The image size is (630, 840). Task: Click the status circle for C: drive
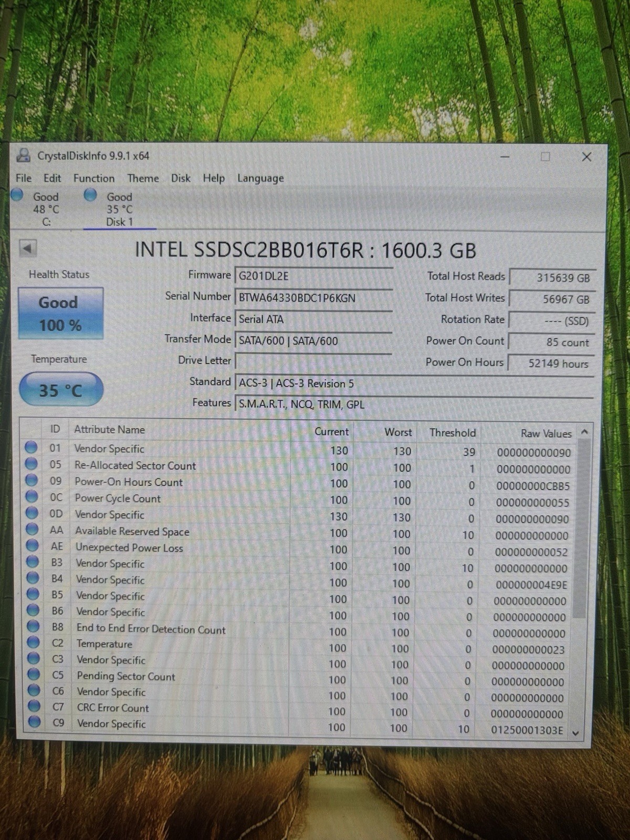17,195
